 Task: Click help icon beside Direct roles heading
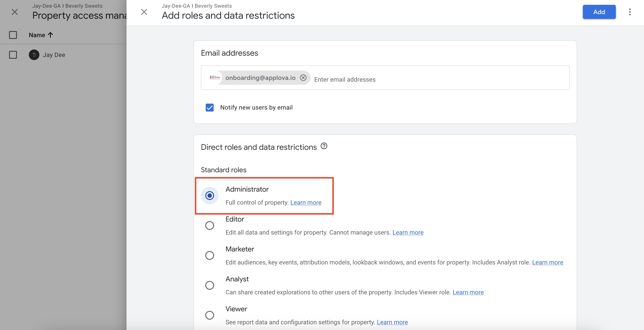click(324, 146)
